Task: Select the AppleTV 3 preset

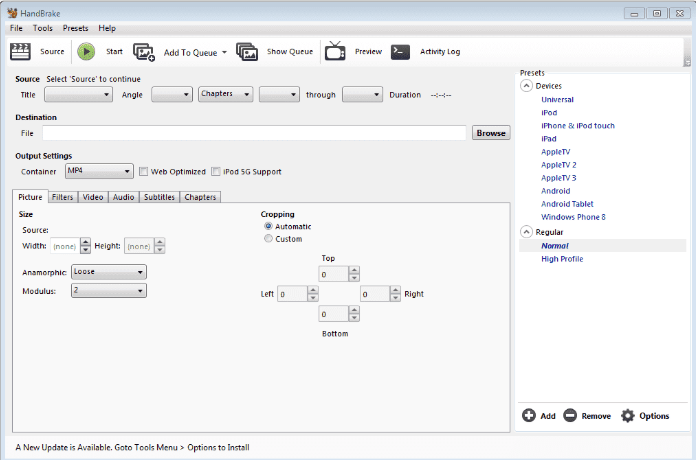Action: pyautogui.click(x=558, y=178)
